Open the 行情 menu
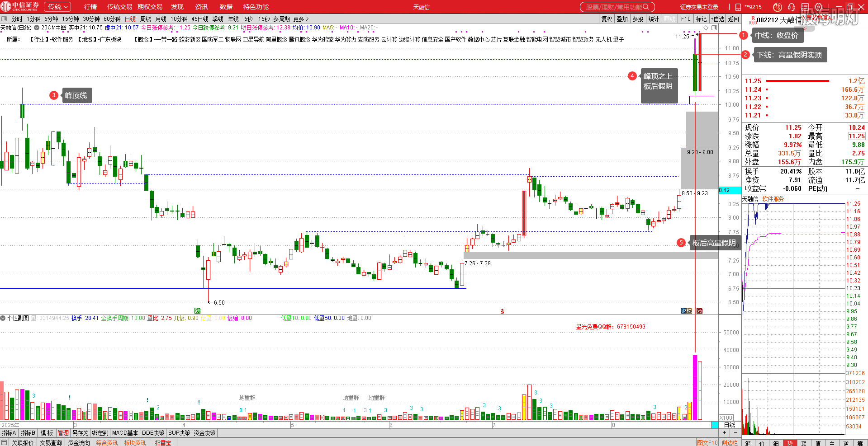 pyautogui.click(x=90, y=7)
